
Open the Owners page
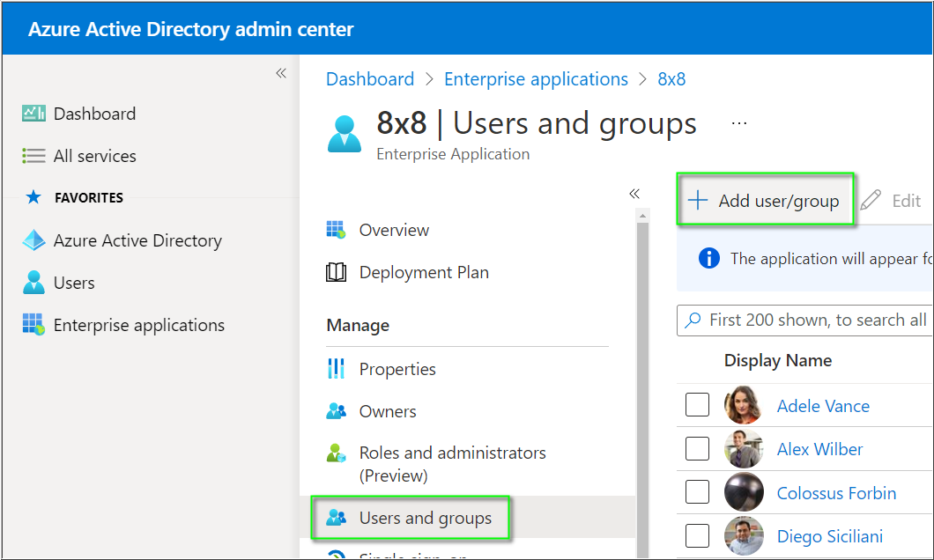pos(388,411)
